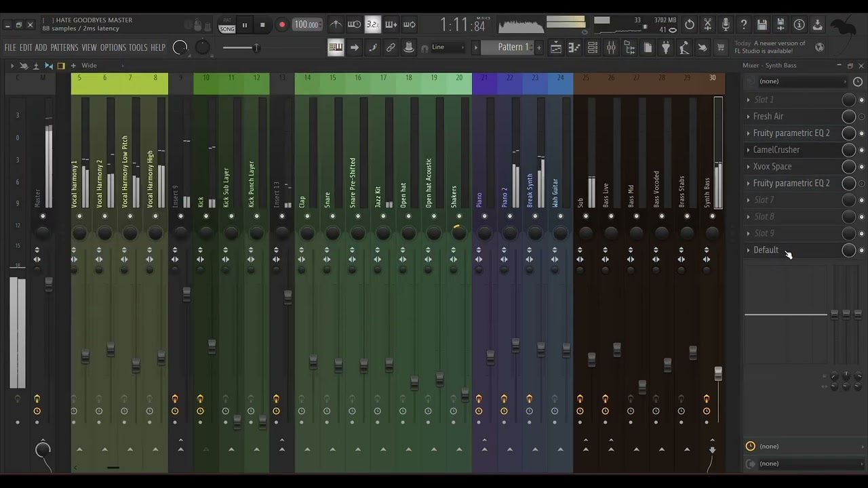
Task: Click the Pattern 1 selector button
Action: pos(512,47)
